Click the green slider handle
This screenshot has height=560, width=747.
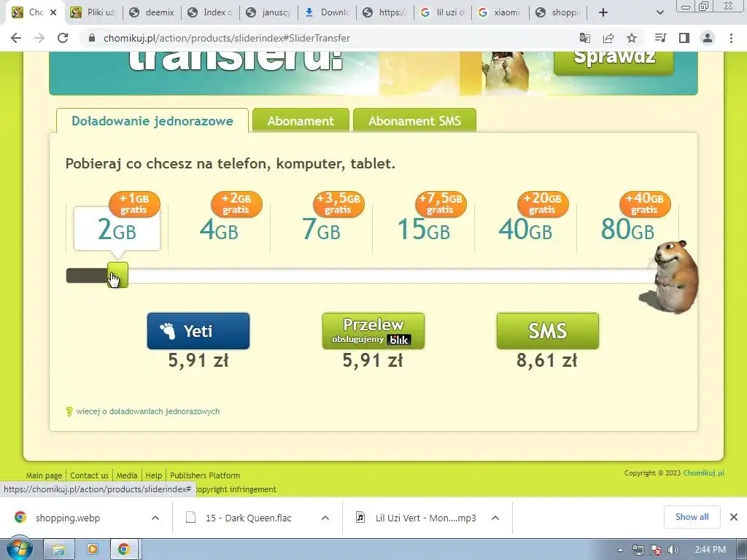(117, 275)
